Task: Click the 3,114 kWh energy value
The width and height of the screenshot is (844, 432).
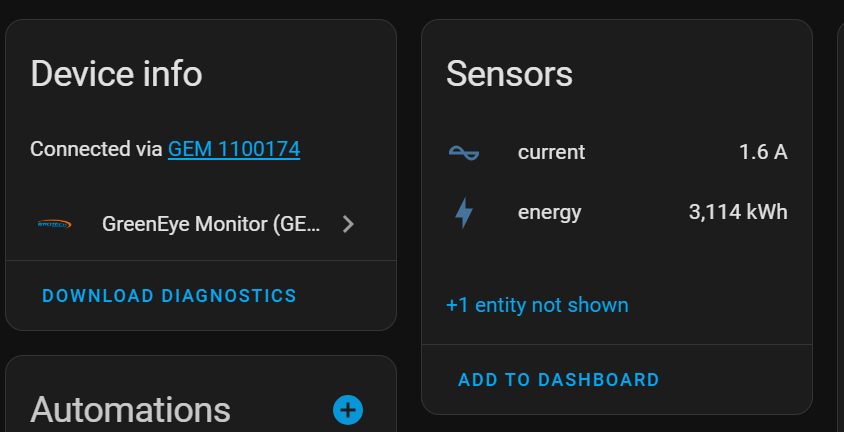Action: click(738, 213)
